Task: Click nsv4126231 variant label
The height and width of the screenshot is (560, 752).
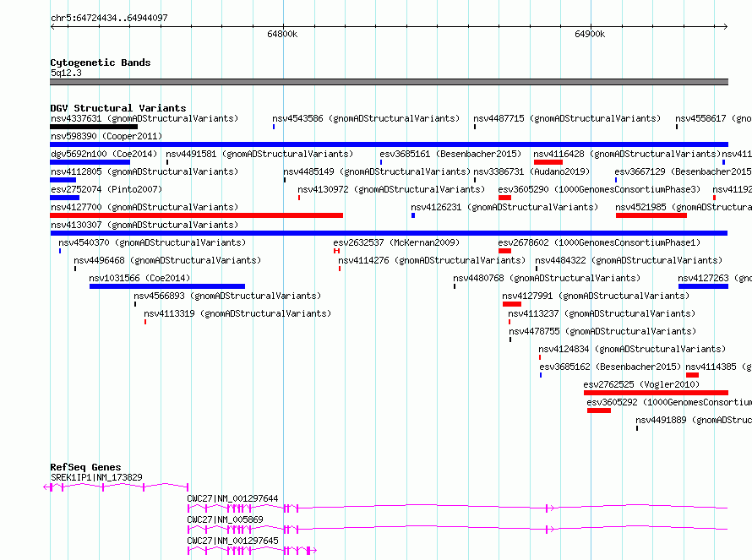Action: pos(504,207)
